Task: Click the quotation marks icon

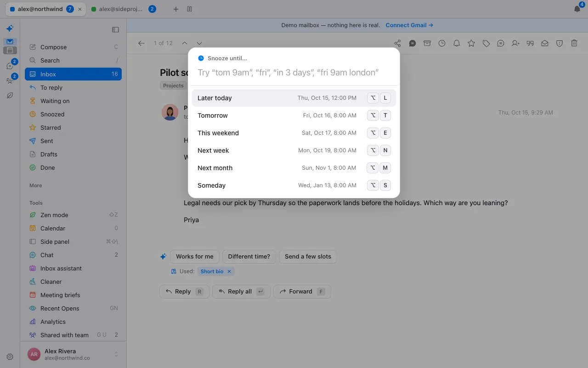Action: (530, 43)
